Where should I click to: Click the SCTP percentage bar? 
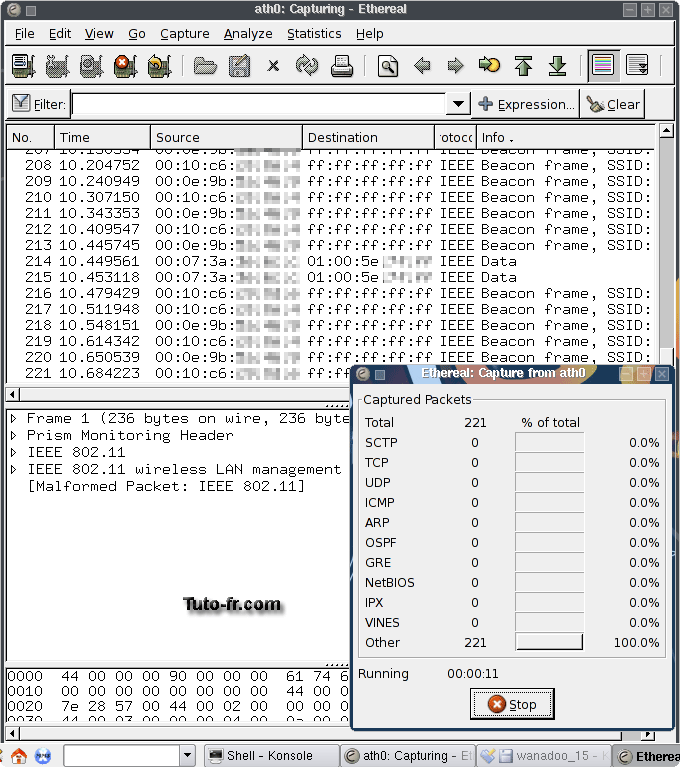(549, 442)
